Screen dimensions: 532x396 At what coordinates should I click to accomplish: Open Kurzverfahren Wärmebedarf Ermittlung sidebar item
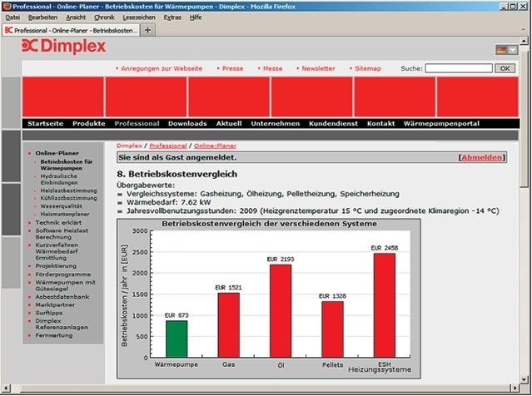[57, 251]
